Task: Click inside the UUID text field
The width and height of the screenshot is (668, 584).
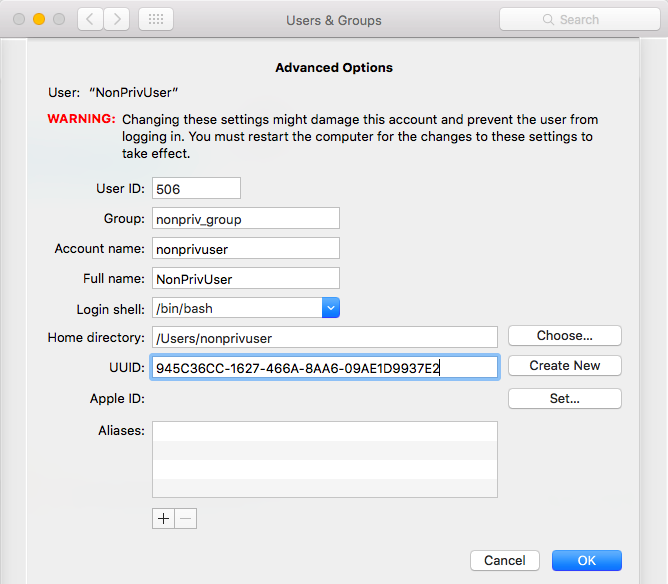Action: pyautogui.click(x=324, y=368)
